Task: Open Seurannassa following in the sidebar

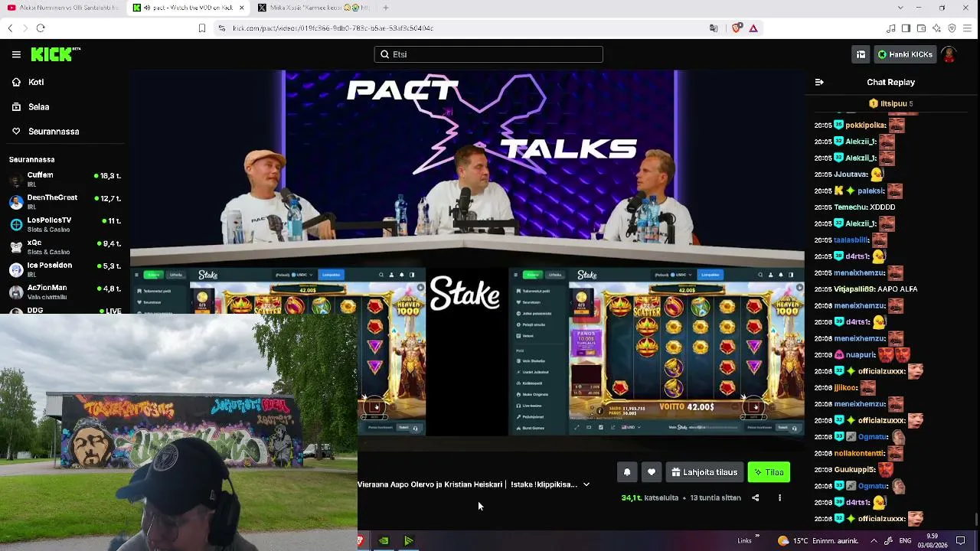Action: click(x=54, y=132)
